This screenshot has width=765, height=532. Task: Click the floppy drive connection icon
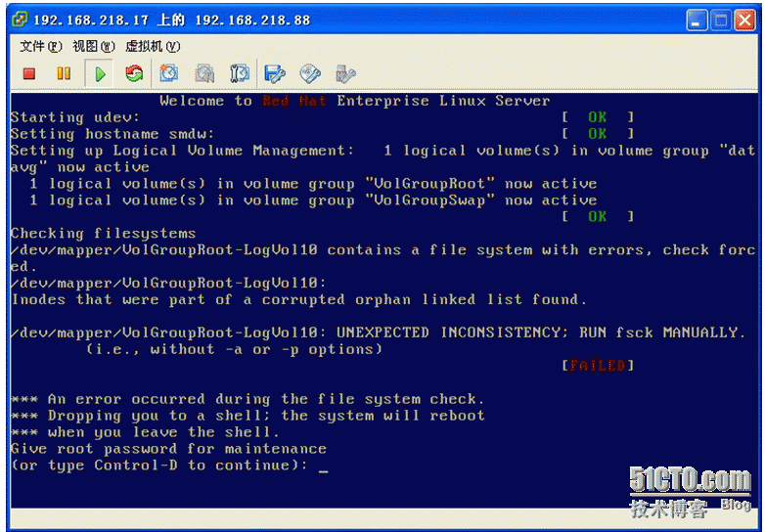pyautogui.click(x=275, y=73)
